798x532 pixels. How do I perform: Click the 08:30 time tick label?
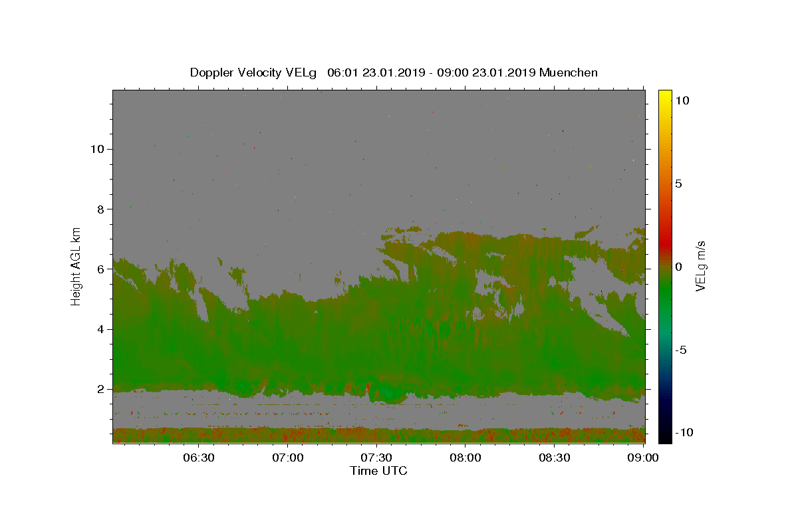point(554,458)
